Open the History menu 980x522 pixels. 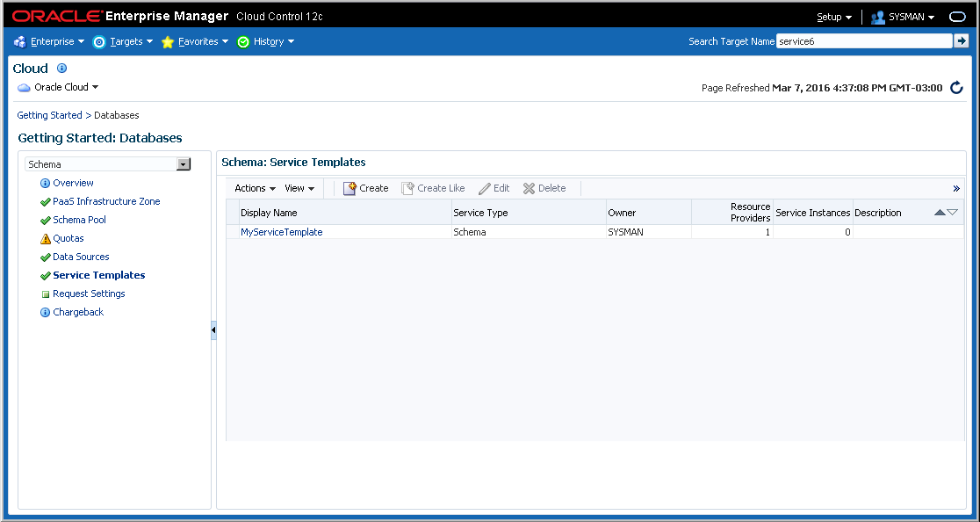pos(274,42)
